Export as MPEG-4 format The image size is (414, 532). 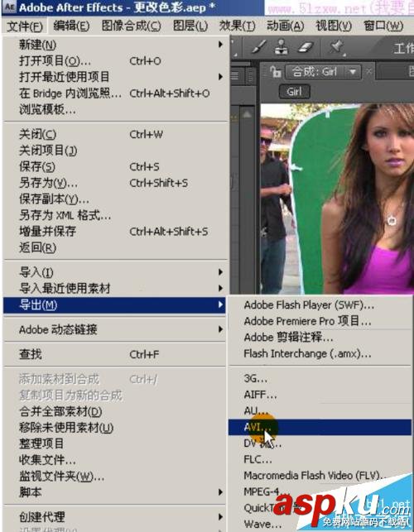pyautogui.click(x=320, y=491)
